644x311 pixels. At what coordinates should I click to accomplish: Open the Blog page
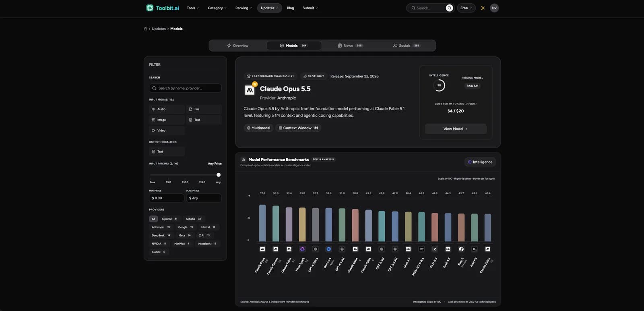coord(291,8)
